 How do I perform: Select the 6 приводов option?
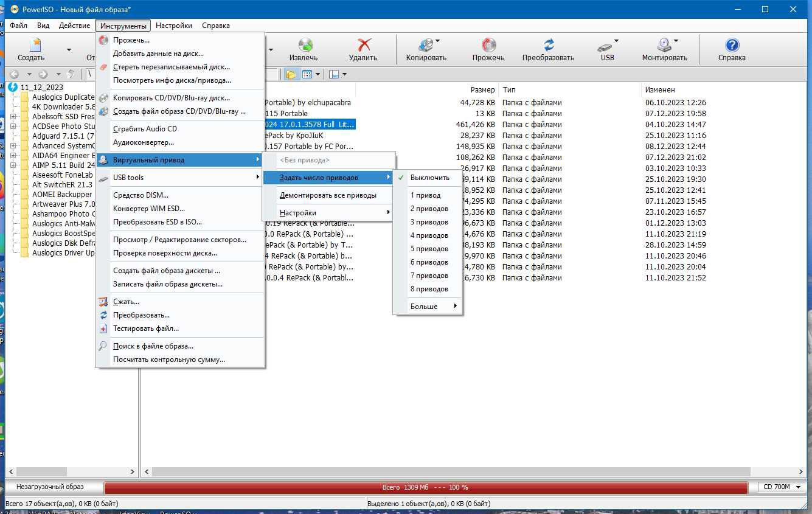pyautogui.click(x=428, y=262)
